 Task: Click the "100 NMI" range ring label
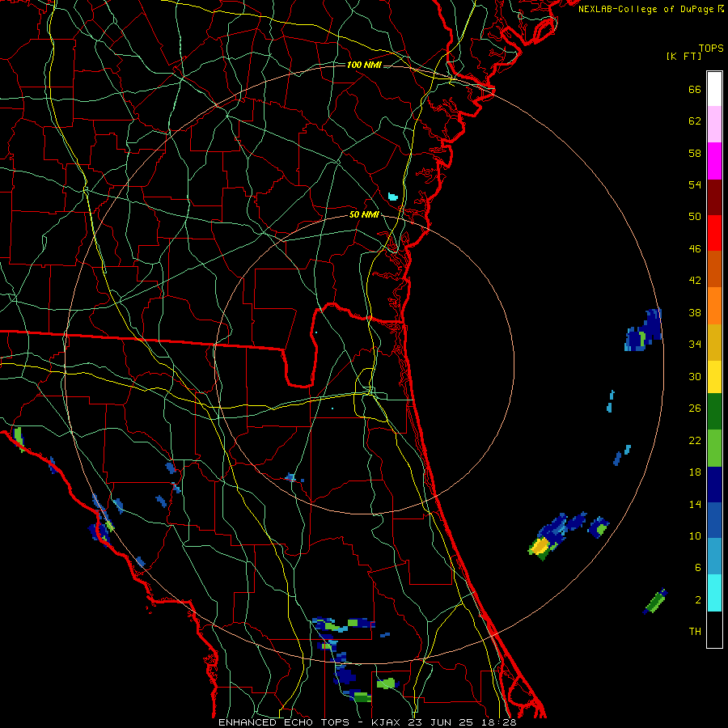click(x=364, y=65)
